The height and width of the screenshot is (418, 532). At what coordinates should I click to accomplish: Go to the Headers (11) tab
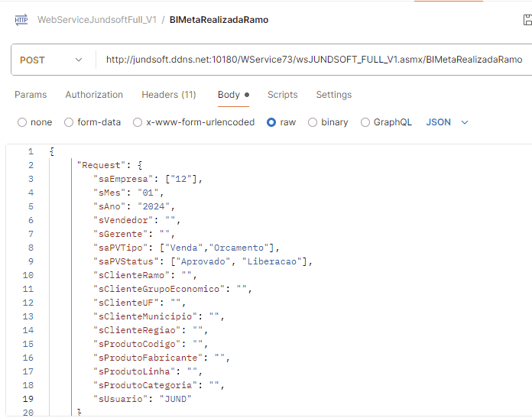[x=169, y=95]
